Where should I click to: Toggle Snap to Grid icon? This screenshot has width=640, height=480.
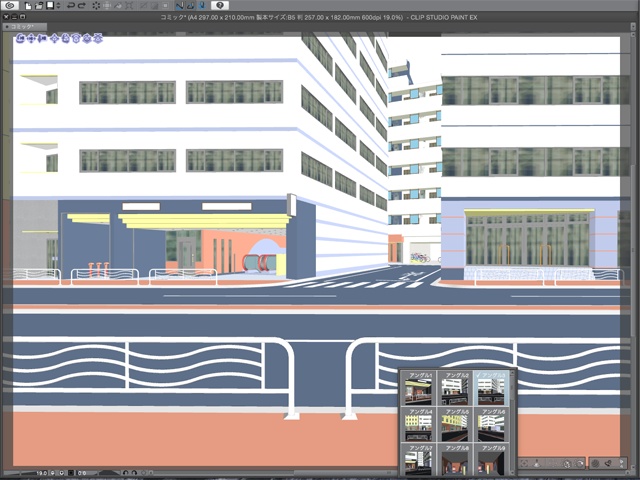tap(202, 6)
